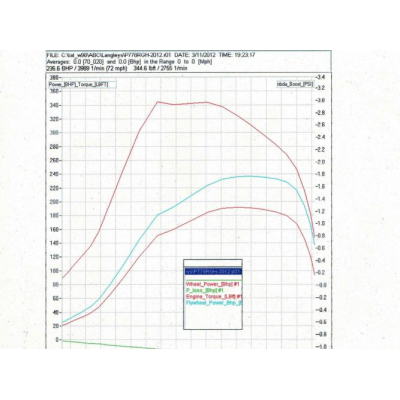Click the '236.6 BHP' peak power readout
This screenshot has height=400, width=400.
(x=59, y=68)
